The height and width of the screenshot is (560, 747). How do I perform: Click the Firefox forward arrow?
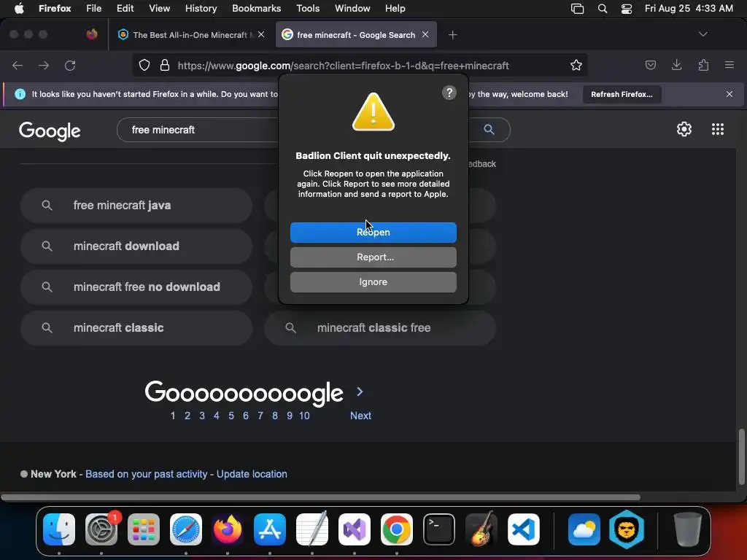click(x=44, y=65)
